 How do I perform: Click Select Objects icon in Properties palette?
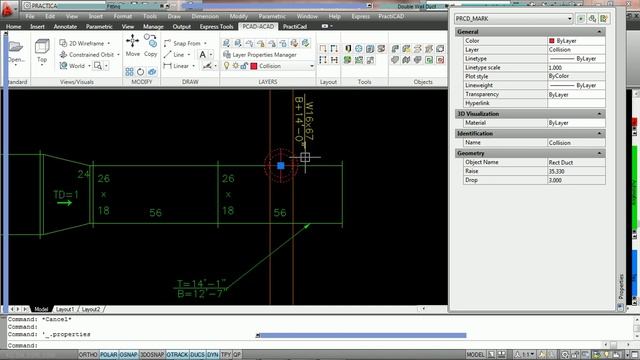pos(592,18)
